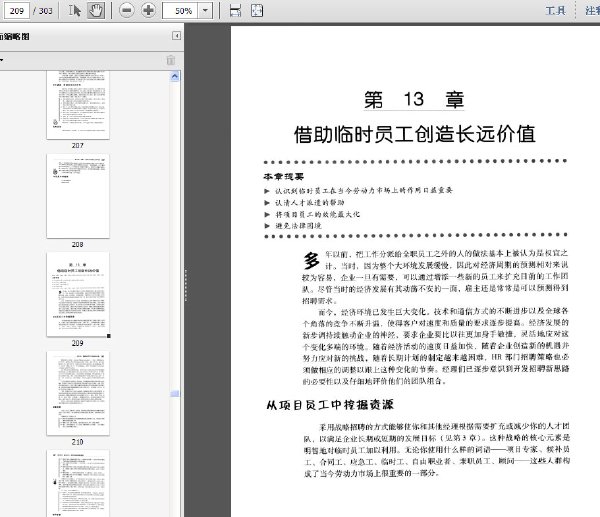Activate the Hand pan tool
600x517 pixels.
coord(96,10)
